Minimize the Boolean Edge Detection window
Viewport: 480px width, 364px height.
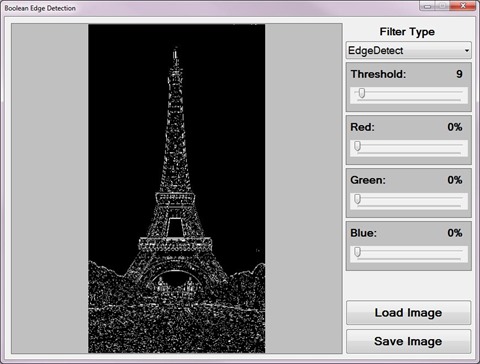tap(428, 6)
